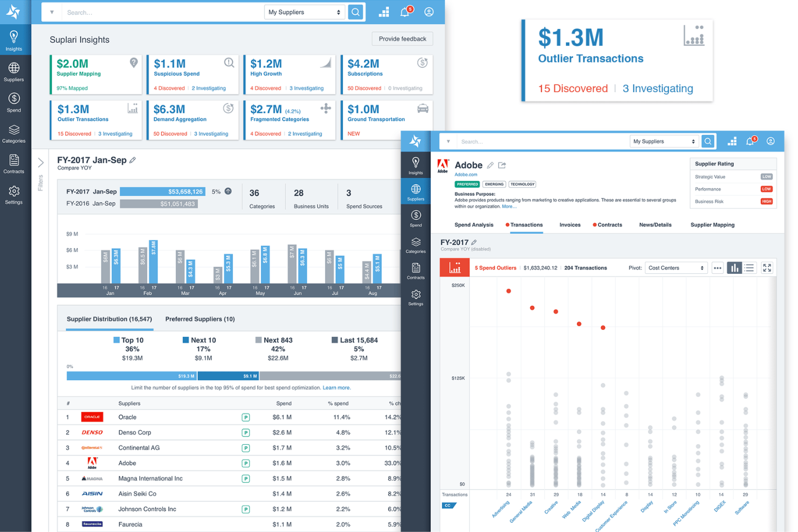Open search filter arrow in the Adobe window
The height and width of the screenshot is (532, 798).
click(448, 142)
